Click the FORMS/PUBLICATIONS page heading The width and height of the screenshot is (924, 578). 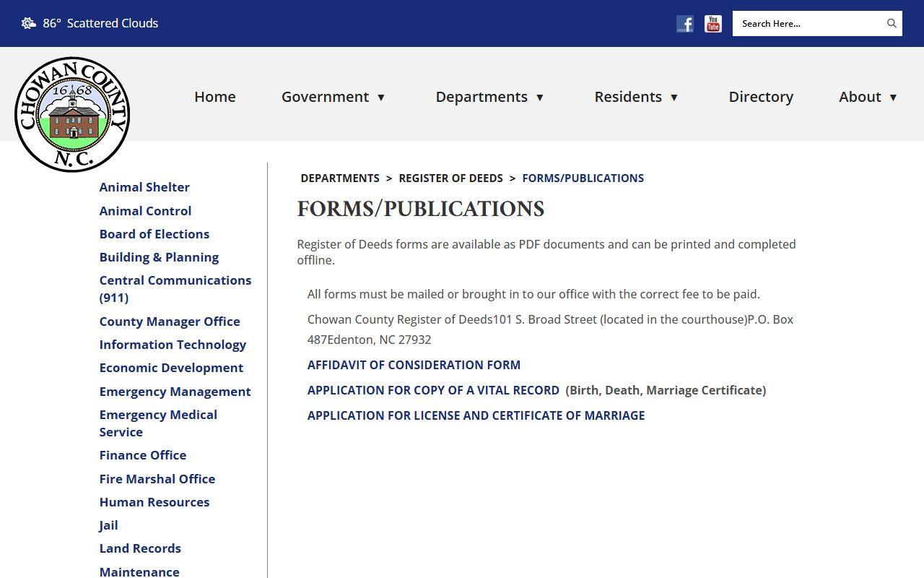point(421,209)
